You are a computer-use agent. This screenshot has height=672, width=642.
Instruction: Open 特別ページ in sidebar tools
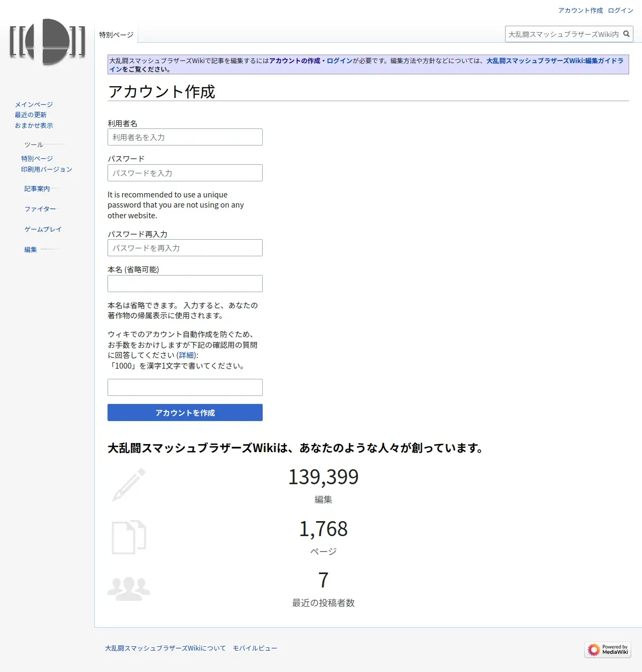(37, 158)
